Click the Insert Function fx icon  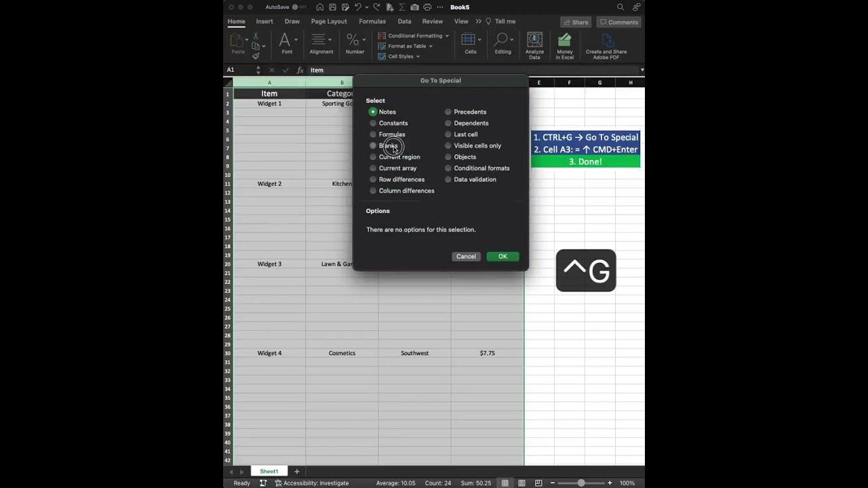(300, 70)
